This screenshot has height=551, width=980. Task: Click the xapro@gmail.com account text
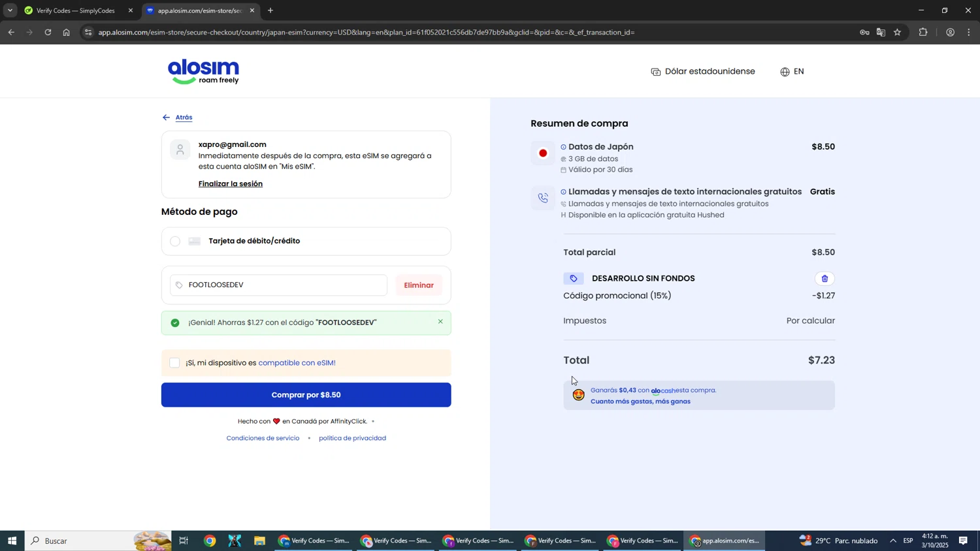point(232,145)
